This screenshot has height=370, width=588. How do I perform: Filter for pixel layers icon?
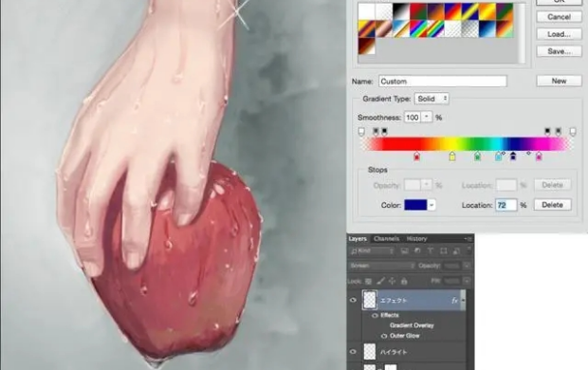(404, 250)
